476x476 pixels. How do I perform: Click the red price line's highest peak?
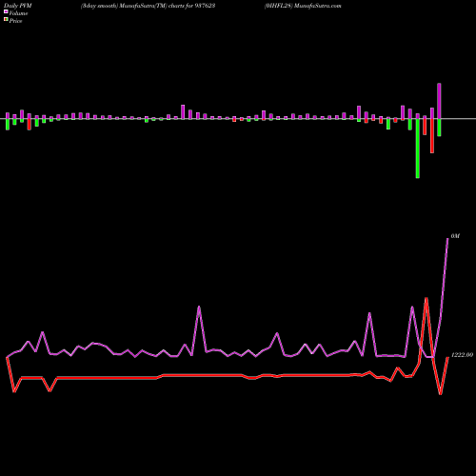click(x=426, y=298)
